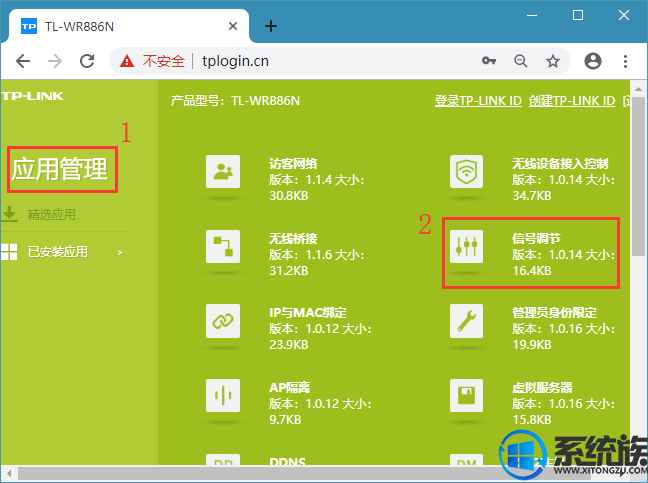Click the 产品型号: TL-WR886N text

[235, 100]
